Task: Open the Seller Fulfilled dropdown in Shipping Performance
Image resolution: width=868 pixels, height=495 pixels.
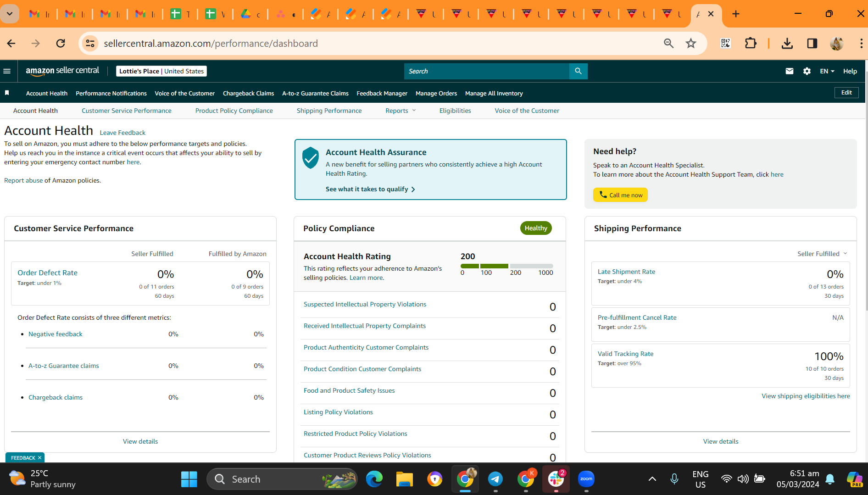Action: click(x=822, y=254)
